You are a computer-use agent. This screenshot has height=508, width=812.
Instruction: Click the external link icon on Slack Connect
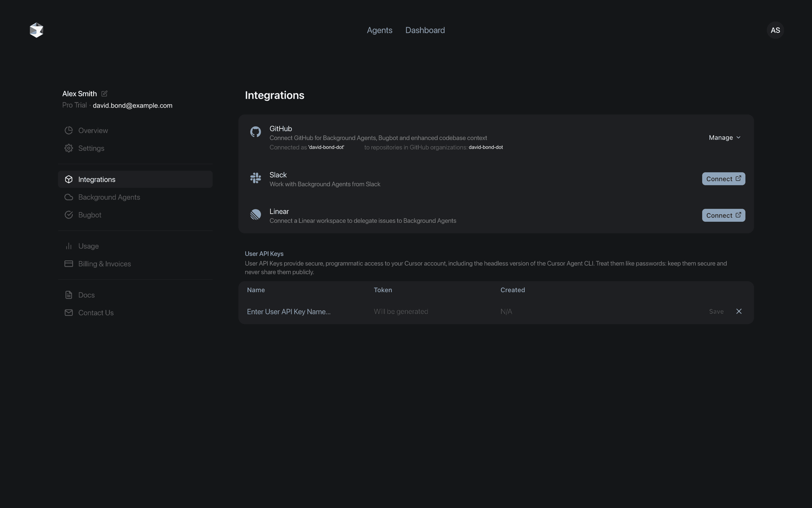(x=738, y=179)
